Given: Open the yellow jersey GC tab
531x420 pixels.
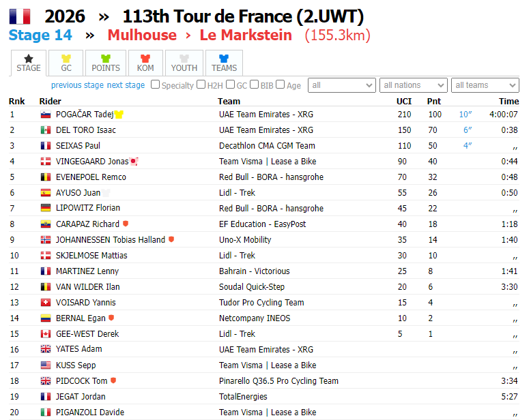Looking at the screenshot, I should pyautogui.click(x=66, y=63).
